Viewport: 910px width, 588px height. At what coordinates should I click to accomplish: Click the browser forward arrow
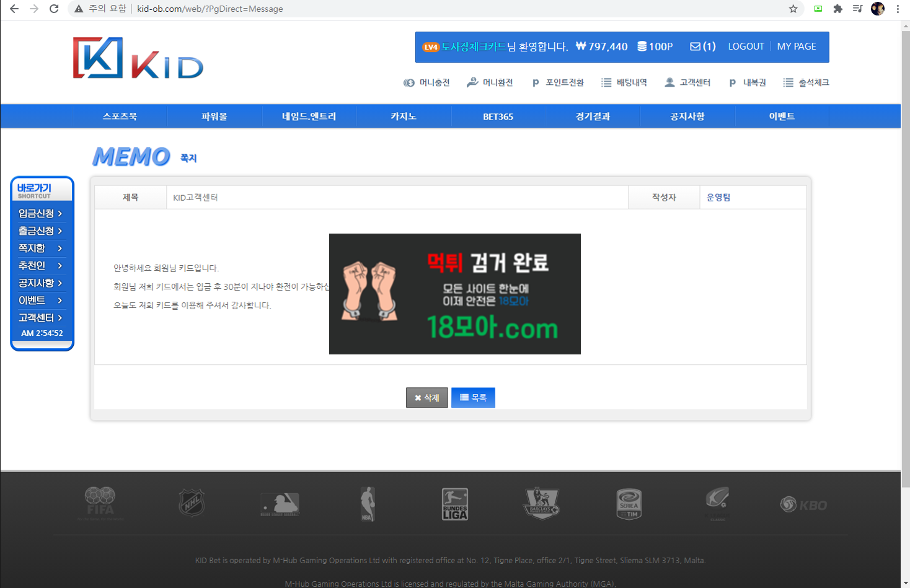(x=34, y=9)
